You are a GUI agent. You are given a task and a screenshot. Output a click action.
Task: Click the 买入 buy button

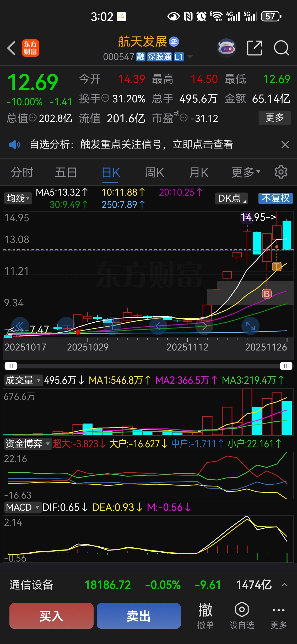point(51,616)
